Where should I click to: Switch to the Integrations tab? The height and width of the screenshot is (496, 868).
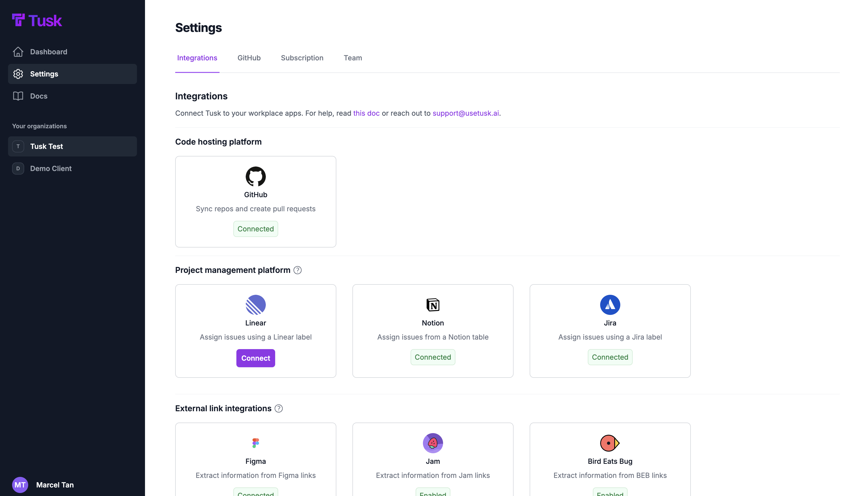pyautogui.click(x=197, y=58)
